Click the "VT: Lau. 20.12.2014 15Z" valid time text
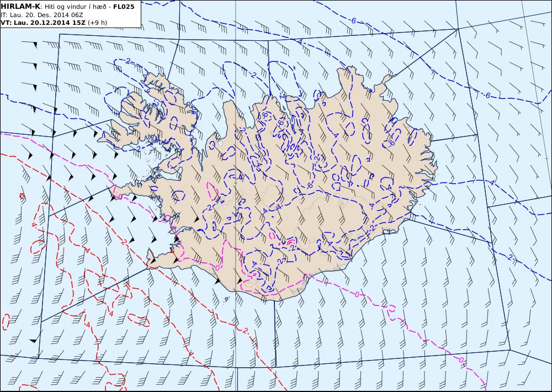The width and height of the screenshot is (552, 392). (x=43, y=23)
